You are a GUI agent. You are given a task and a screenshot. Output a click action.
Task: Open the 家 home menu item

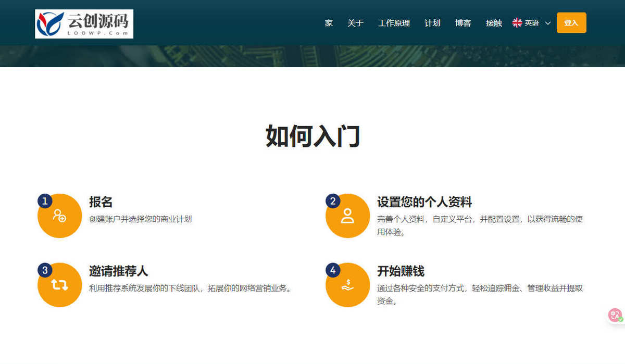point(329,23)
